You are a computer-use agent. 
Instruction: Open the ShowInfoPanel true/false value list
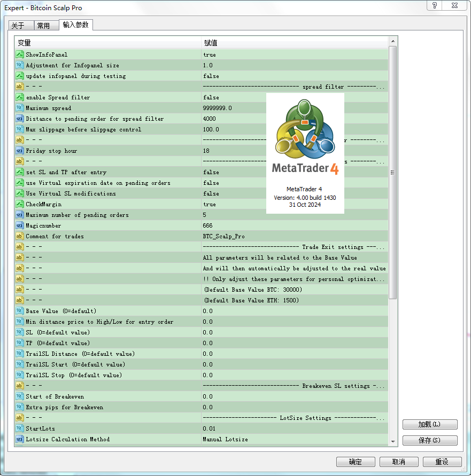tap(294, 54)
